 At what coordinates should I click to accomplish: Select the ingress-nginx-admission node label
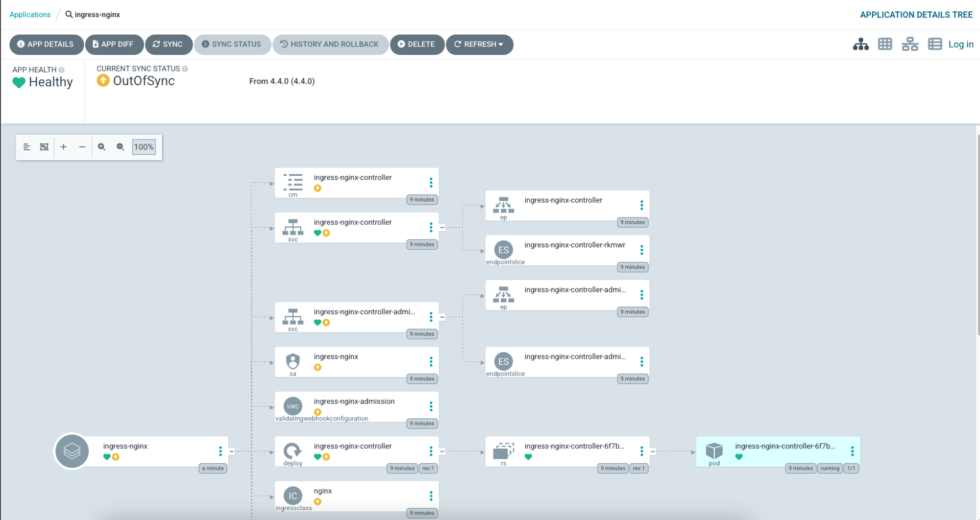click(x=354, y=401)
